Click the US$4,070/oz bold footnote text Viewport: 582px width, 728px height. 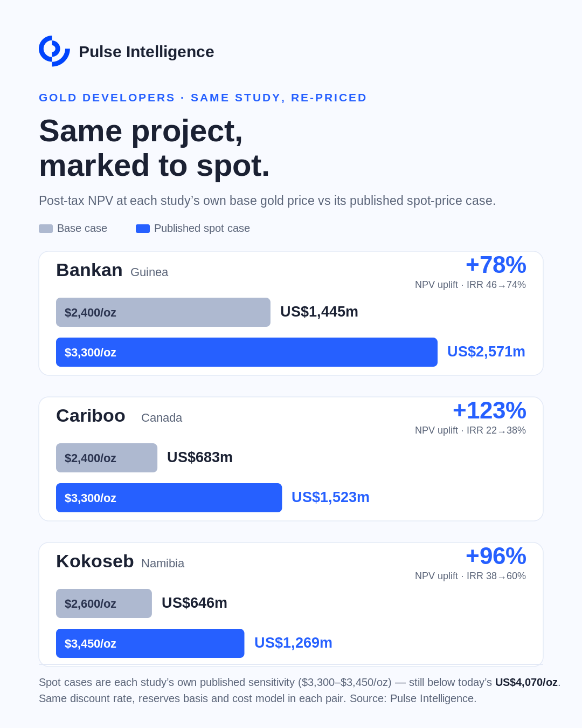(x=526, y=682)
